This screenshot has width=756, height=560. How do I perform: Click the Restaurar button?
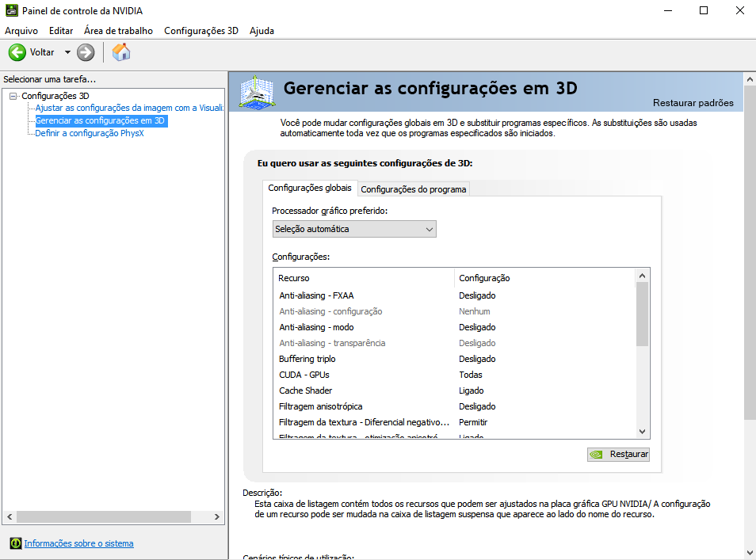pos(618,454)
